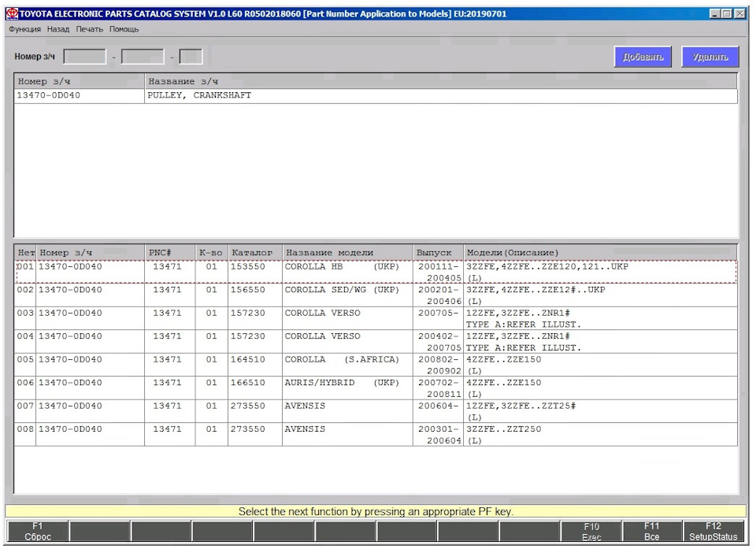The image size is (756, 553).
Task: Click the first part number input field
Action: coord(85,57)
